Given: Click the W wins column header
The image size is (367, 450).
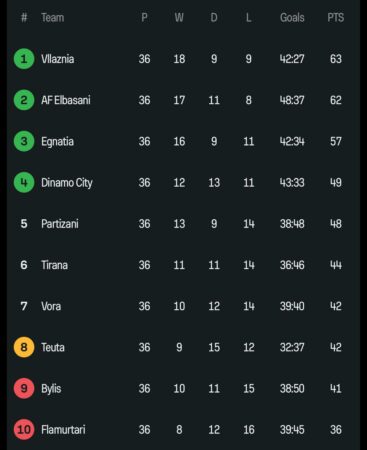Looking at the screenshot, I should 179,18.
